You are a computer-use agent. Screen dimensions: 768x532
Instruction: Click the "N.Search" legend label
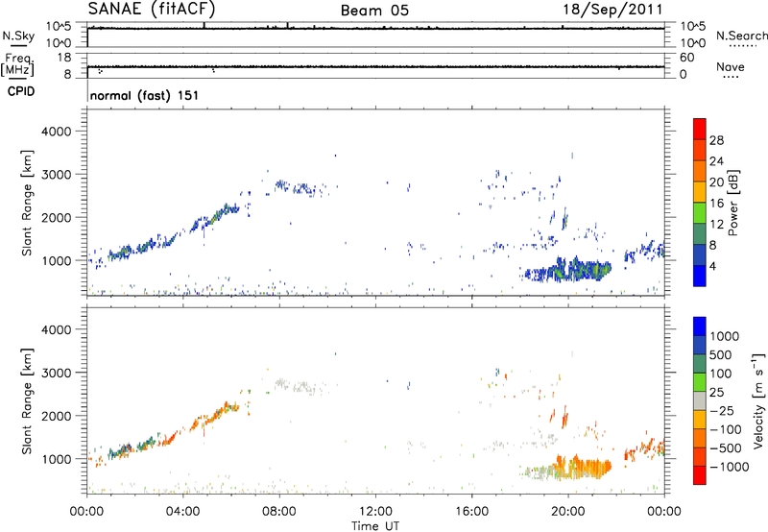click(741, 36)
